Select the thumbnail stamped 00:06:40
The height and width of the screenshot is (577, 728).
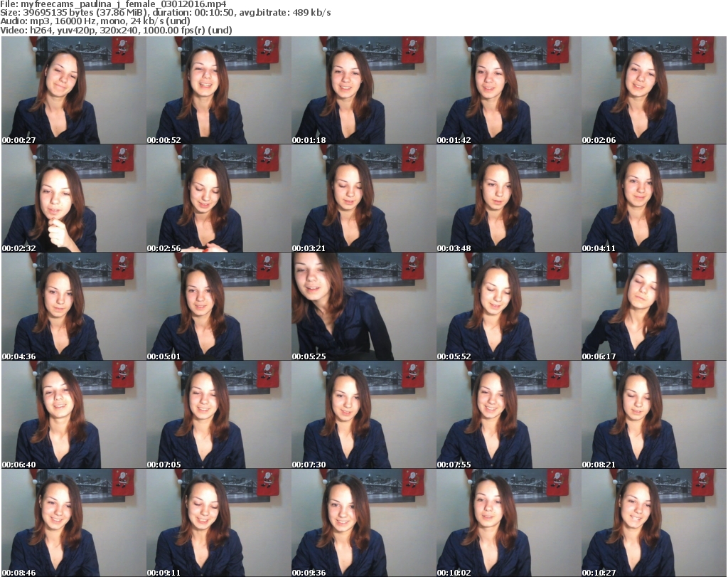coord(74,415)
